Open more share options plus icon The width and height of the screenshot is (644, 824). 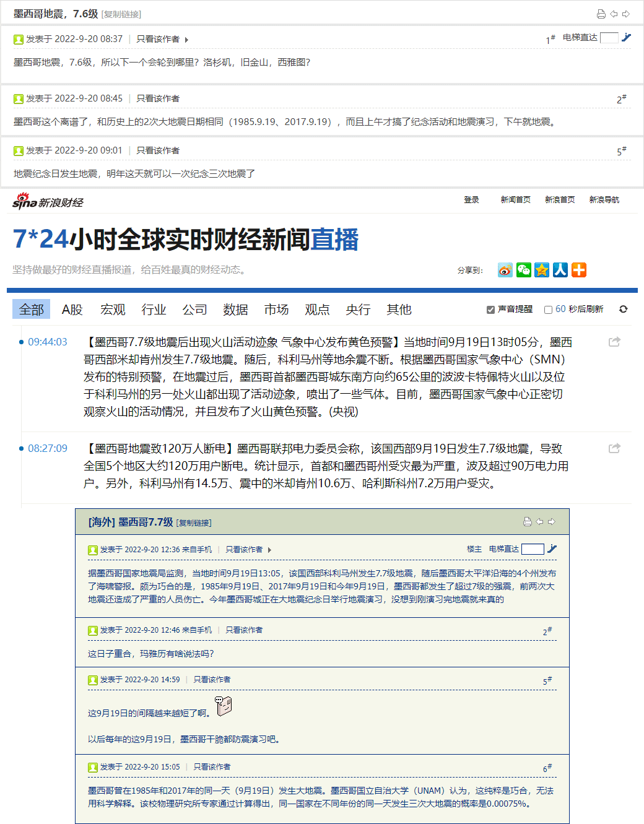click(579, 270)
